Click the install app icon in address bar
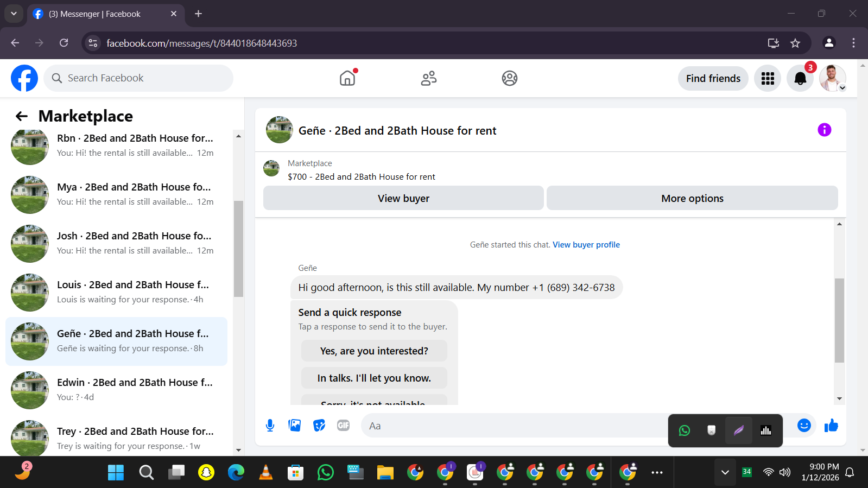Image resolution: width=868 pixels, height=488 pixels. coord(774,43)
